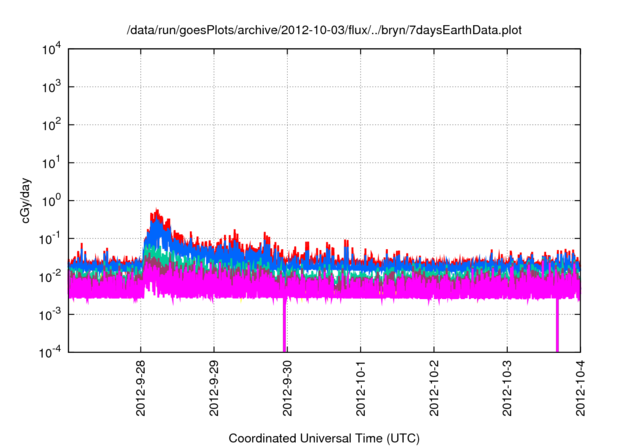The width and height of the screenshot is (640, 448).
Task: Click the Coordinated Universal Time axis label
Action: click(x=325, y=438)
